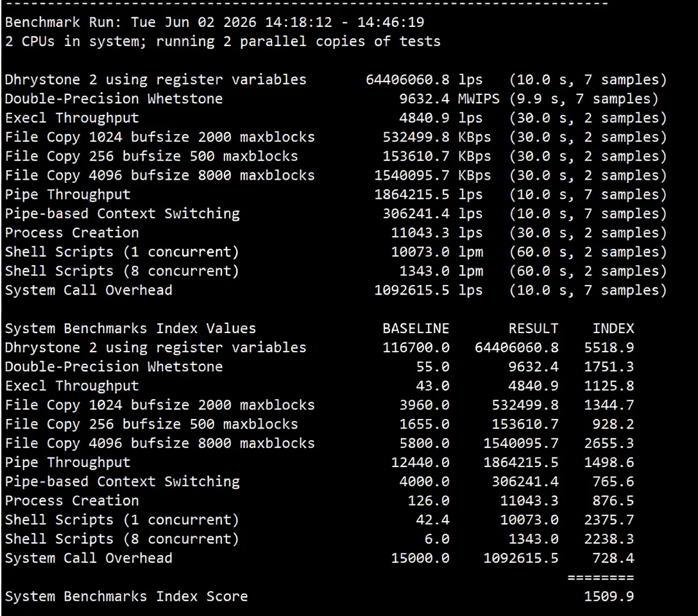Click the 1864215.5 lps Pipe Throughput value
This screenshot has width=698, height=616.
pos(429,194)
